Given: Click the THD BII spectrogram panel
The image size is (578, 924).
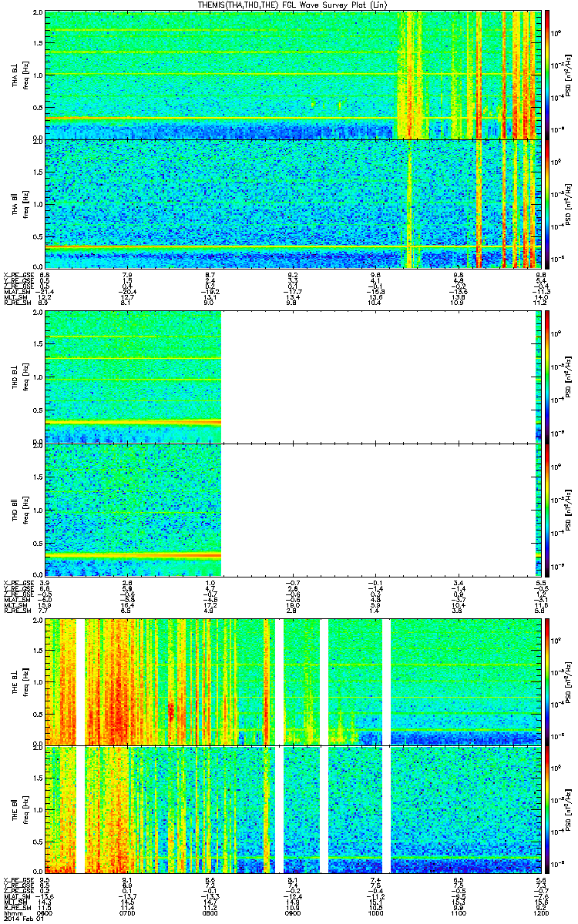Looking at the screenshot, I should click(293, 509).
